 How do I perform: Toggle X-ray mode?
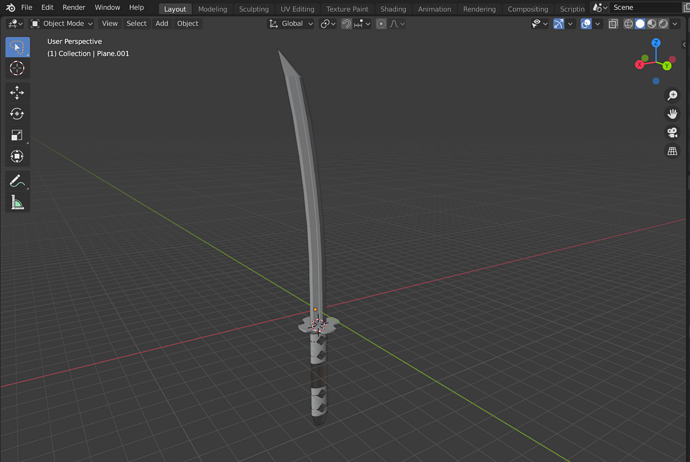613,24
